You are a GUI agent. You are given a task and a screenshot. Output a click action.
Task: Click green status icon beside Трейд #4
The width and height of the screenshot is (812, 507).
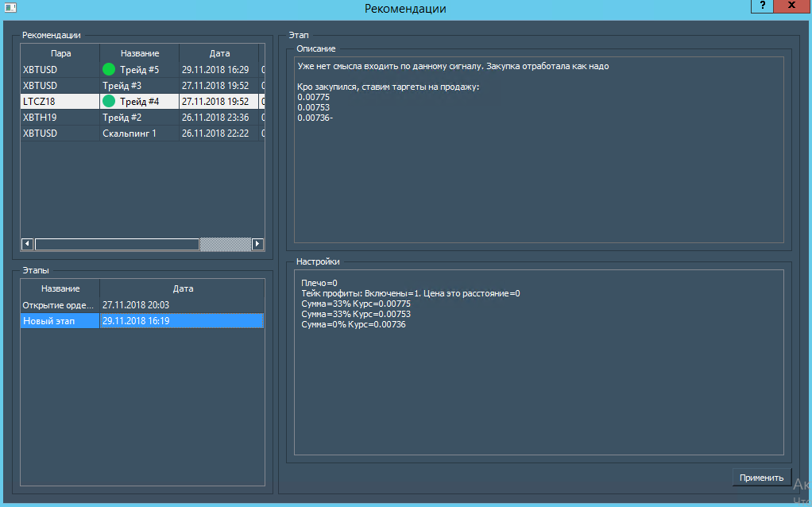109,102
